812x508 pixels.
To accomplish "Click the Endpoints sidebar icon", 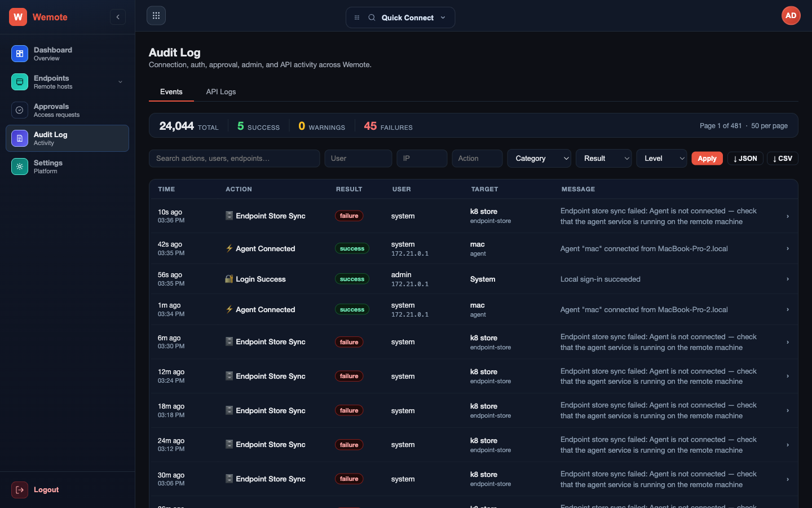I will coord(20,82).
